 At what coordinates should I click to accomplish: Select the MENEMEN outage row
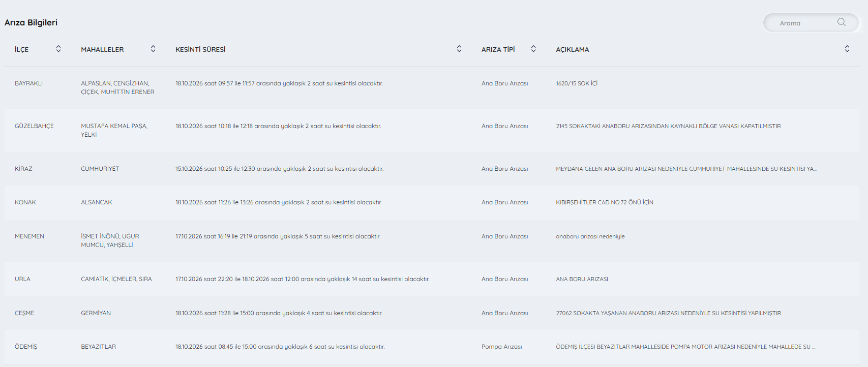tap(432, 240)
